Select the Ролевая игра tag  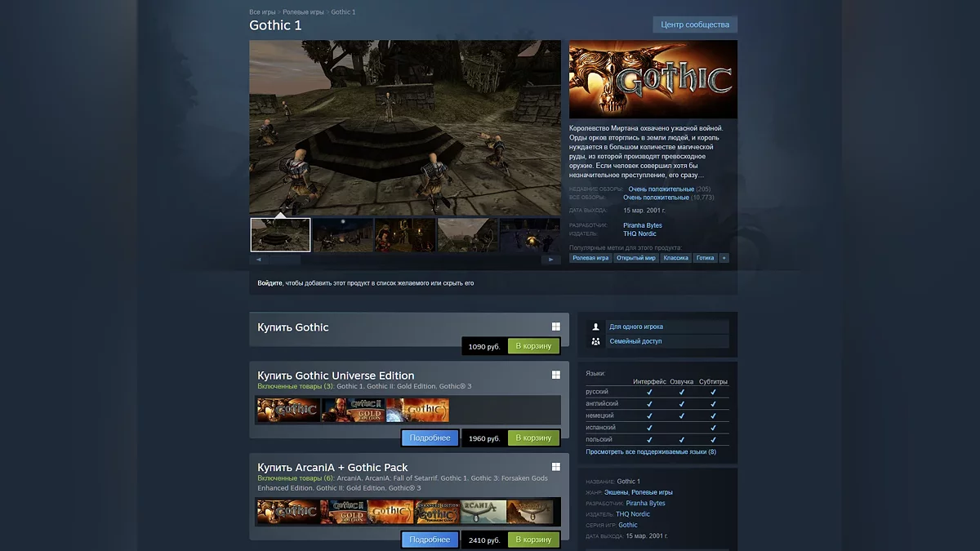[590, 258]
